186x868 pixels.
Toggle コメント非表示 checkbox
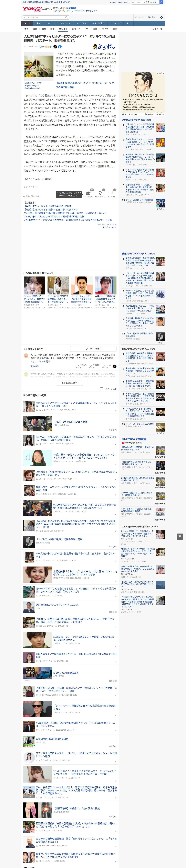[102, 389]
